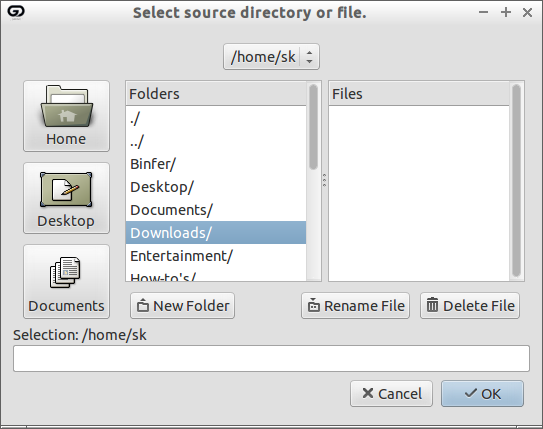Select the Entertainment/ folder
This screenshot has height=429, width=543.
coord(216,256)
